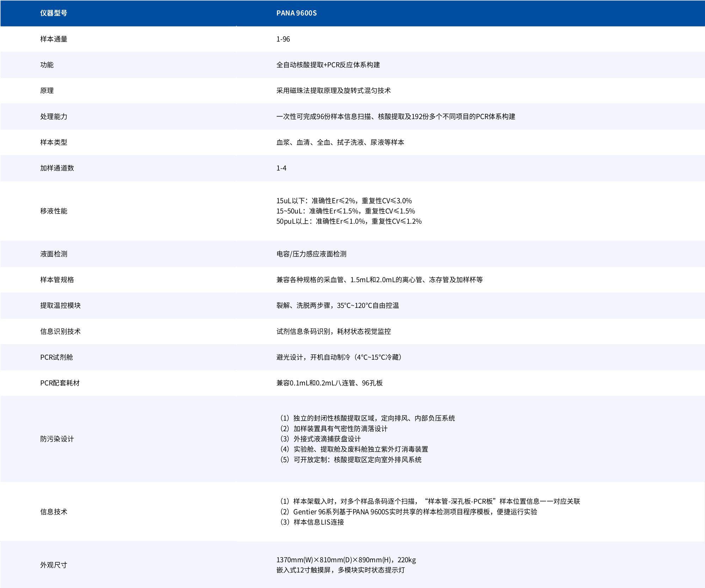
Task: Click the value '1-4'
Action: (281, 168)
